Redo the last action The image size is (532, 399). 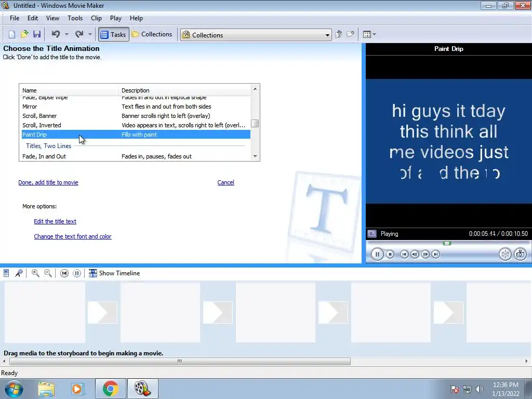(79, 34)
